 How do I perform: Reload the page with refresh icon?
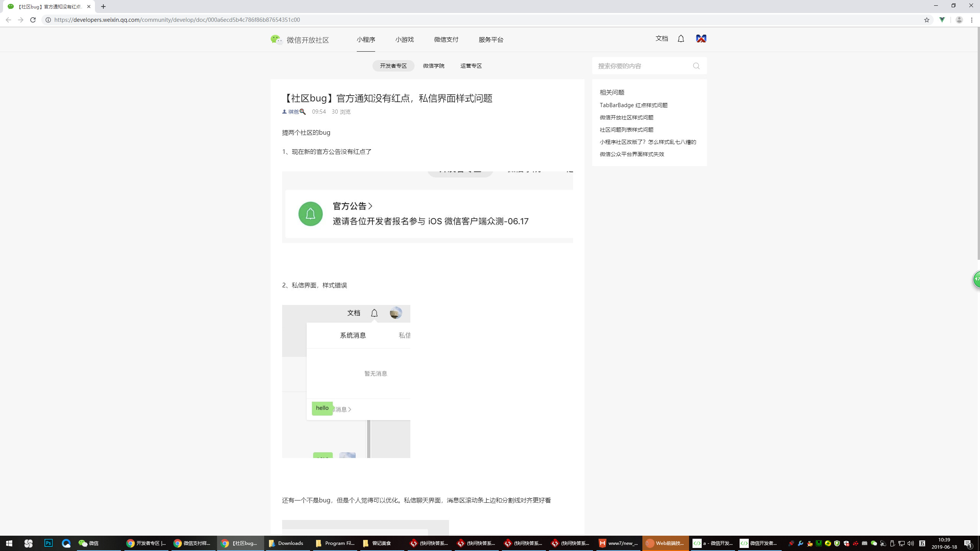point(33,20)
